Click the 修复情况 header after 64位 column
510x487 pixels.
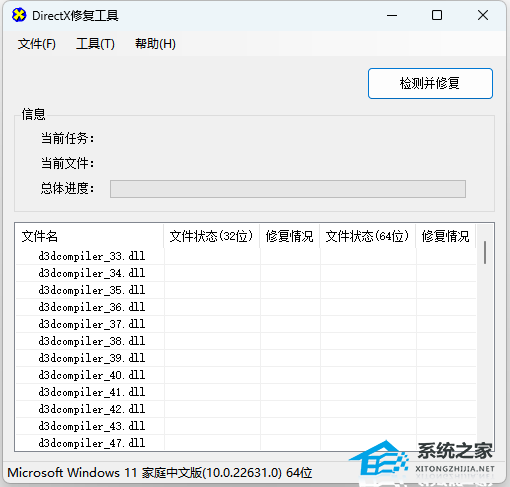tap(445, 236)
